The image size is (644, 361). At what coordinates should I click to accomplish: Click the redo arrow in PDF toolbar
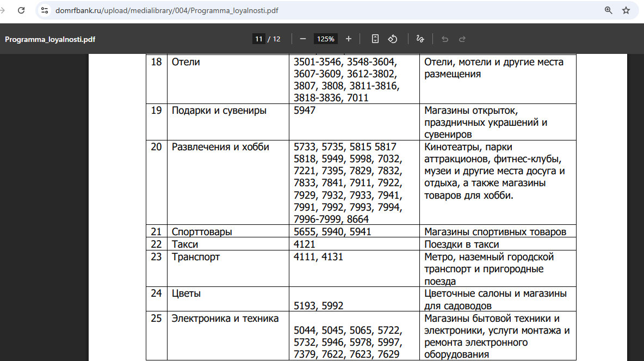[462, 39]
